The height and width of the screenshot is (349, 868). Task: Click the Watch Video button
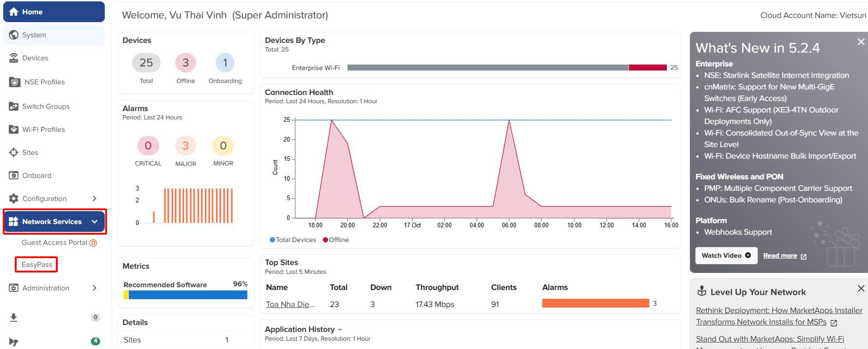726,255
